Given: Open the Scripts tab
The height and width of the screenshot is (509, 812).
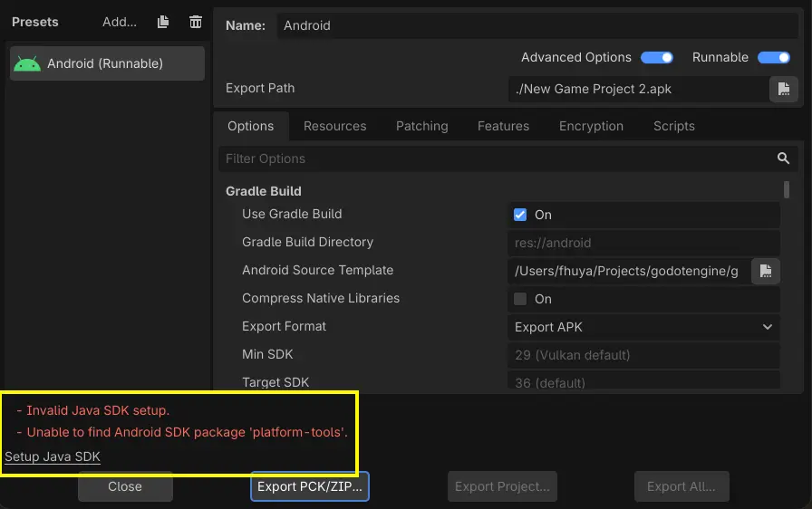Looking at the screenshot, I should pos(673,126).
